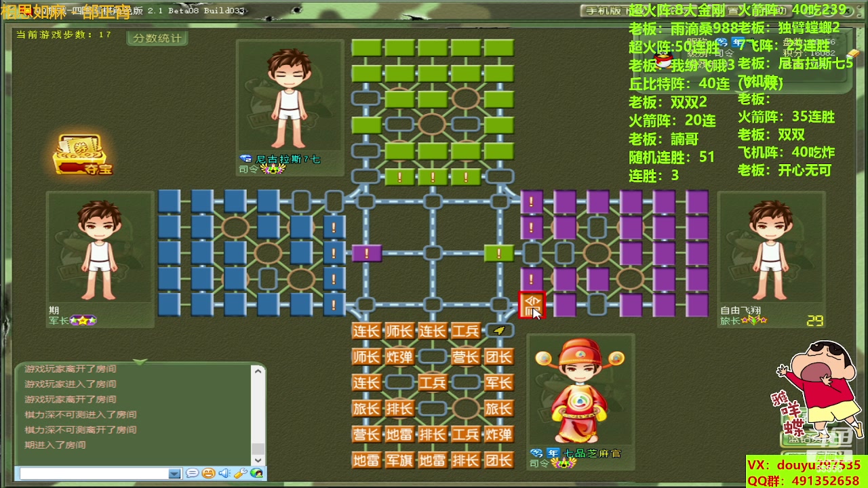Click the yellow arrow move marker
Screen dimensions: 868x488
(x=499, y=331)
